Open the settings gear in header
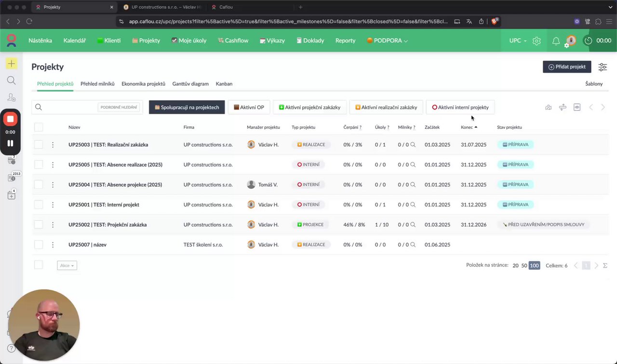 coord(537,41)
